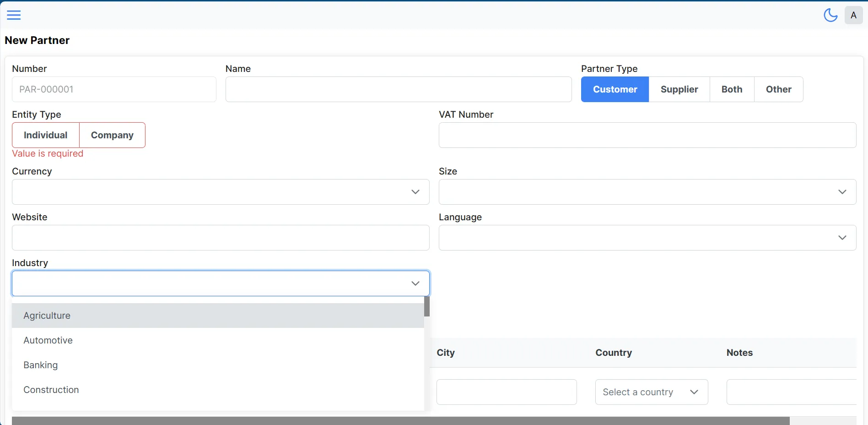This screenshot has width=868, height=425.
Task: Set entity type to Company
Action: click(112, 135)
